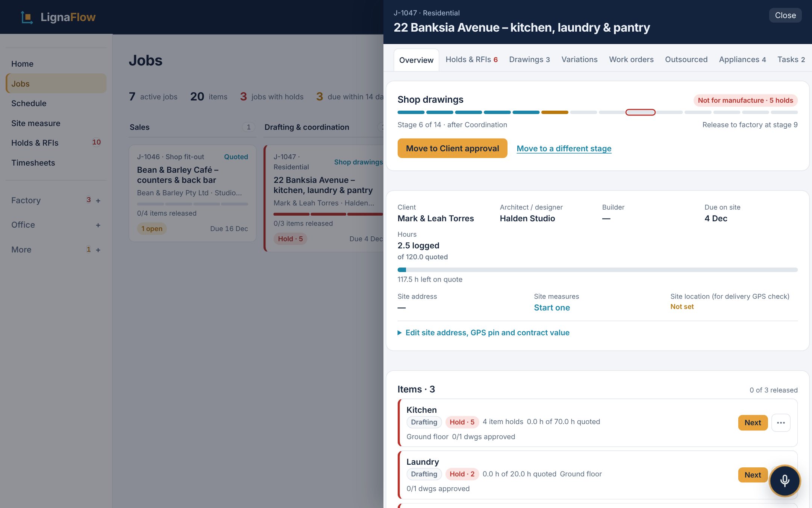The height and width of the screenshot is (508, 812).
Task: Open Home in the sidebar
Action: coord(56,64)
